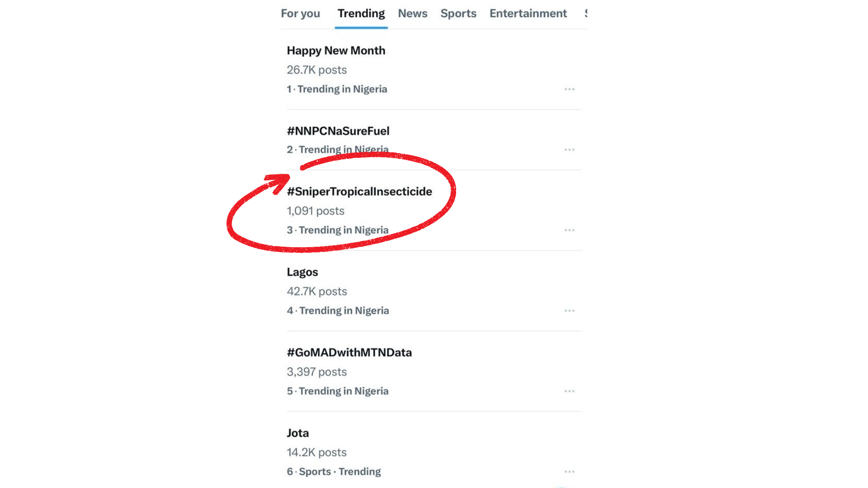Click the 26.7K posts count

tap(316, 70)
